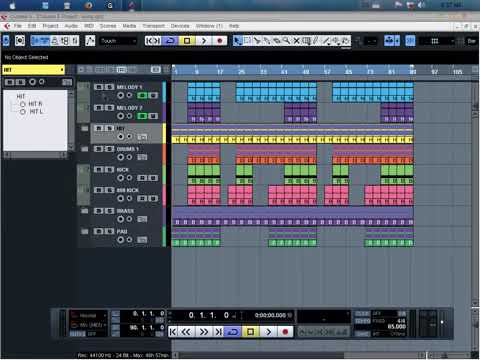Click the top toolbar Play button
480x360 pixels.
coord(203,41)
